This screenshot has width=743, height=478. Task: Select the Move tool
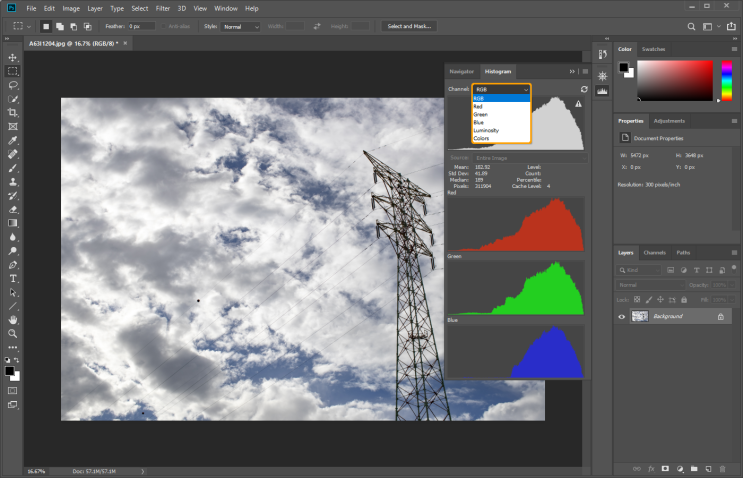pos(13,57)
